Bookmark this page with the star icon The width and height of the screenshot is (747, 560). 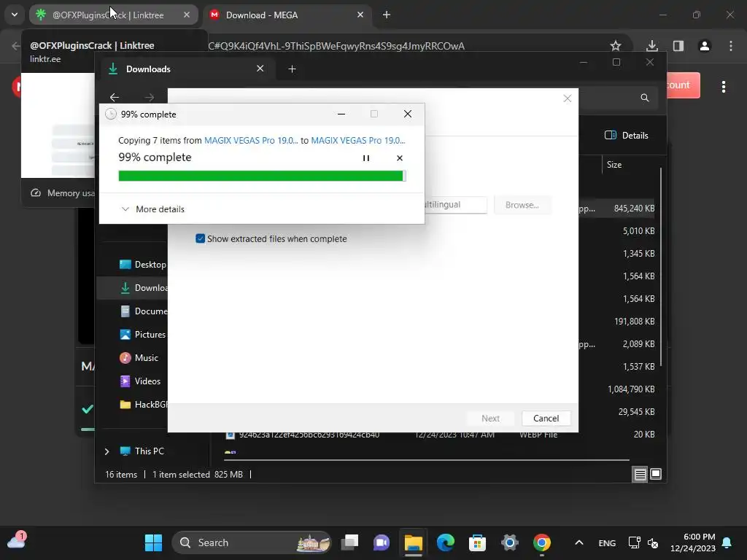pos(616,46)
